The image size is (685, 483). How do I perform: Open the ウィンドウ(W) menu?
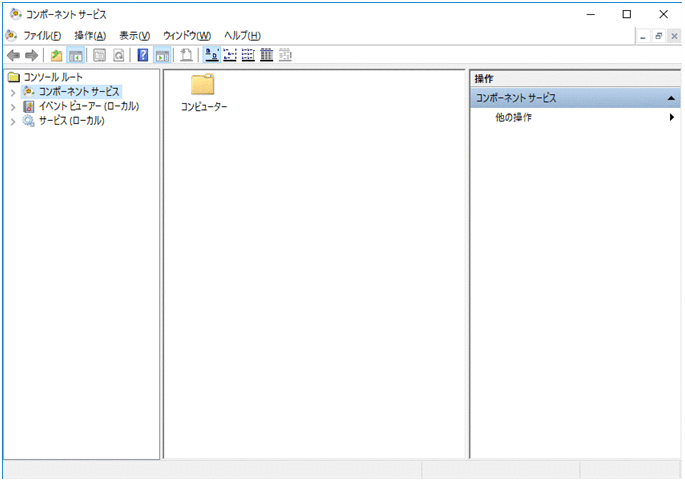pyautogui.click(x=187, y=35)
